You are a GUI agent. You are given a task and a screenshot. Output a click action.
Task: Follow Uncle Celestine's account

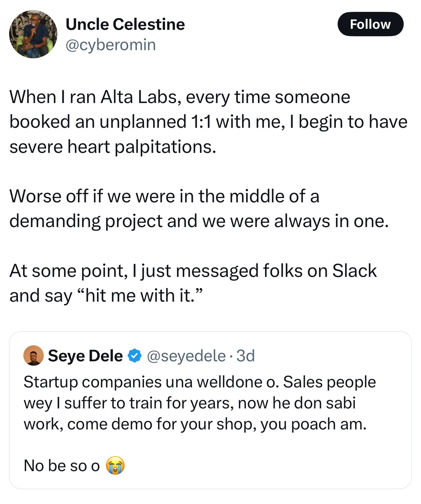click(370, 24)
